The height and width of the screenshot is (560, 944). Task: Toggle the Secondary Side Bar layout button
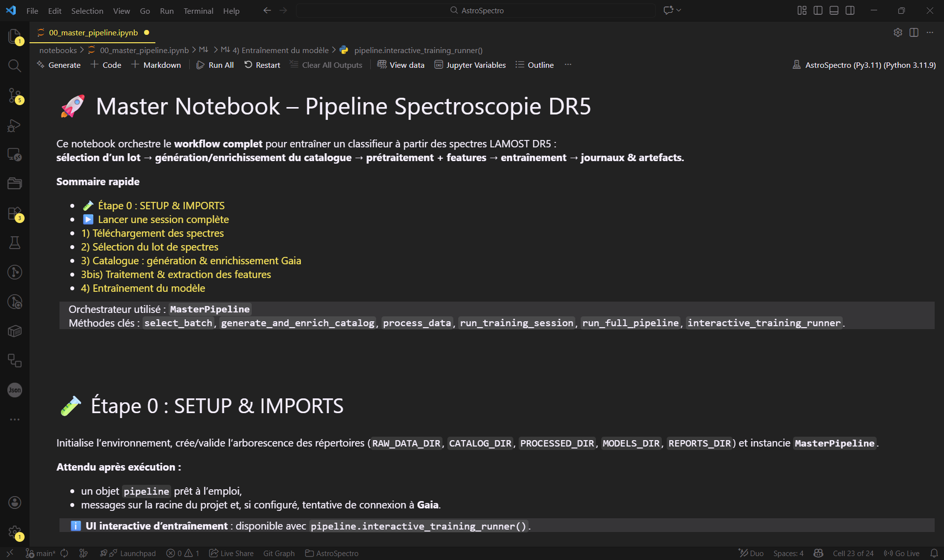[850, 10]
